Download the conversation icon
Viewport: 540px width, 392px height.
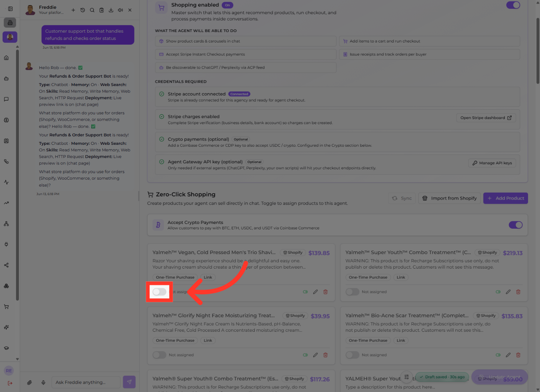coord(111,10)
